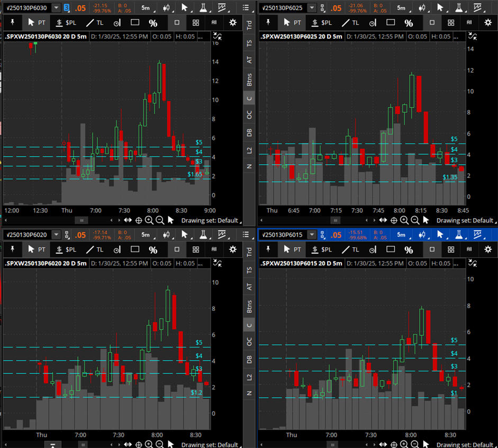
Task: Open the settings gear in the P6025 panel
Action: tap(488, 23)
